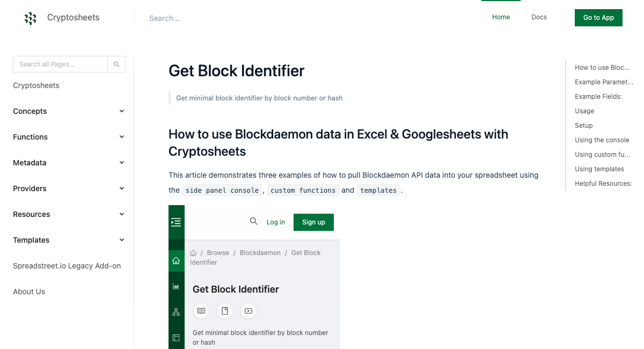Open the hierarchy icon in the green sidebar
Image resolution: width=644 pixels, height=349 pixels.
tap(176, 311)
